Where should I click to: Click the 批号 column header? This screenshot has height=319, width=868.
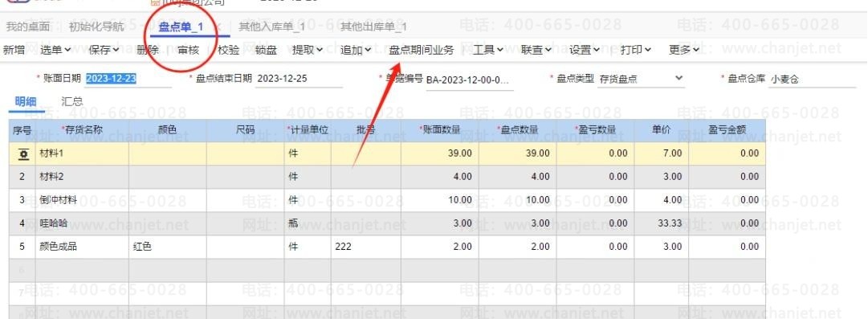[x=366, y=131]
